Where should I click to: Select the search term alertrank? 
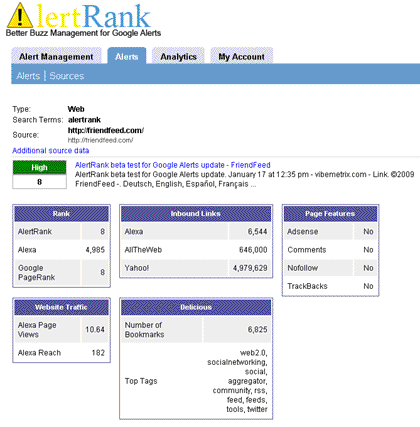[84, 120]
